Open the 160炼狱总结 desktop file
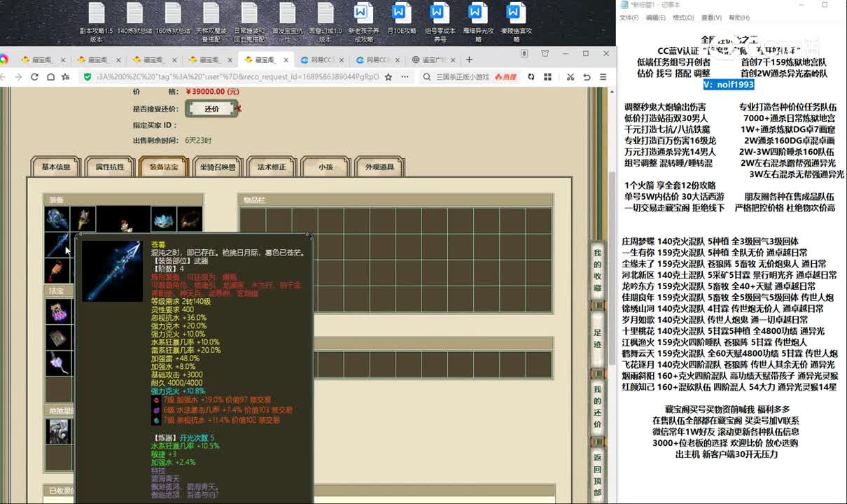 (173, 20)
